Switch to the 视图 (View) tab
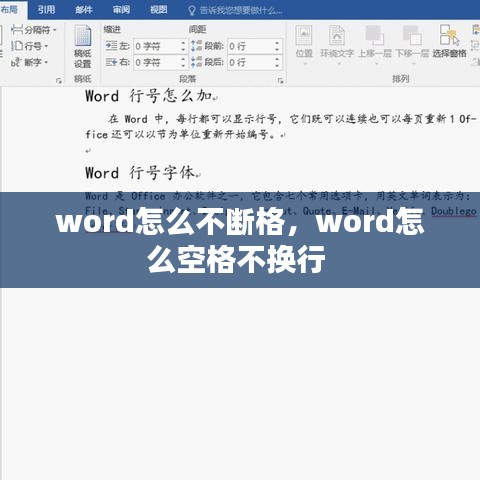Viewport: 480px width, 480px height. click(158, 10)
